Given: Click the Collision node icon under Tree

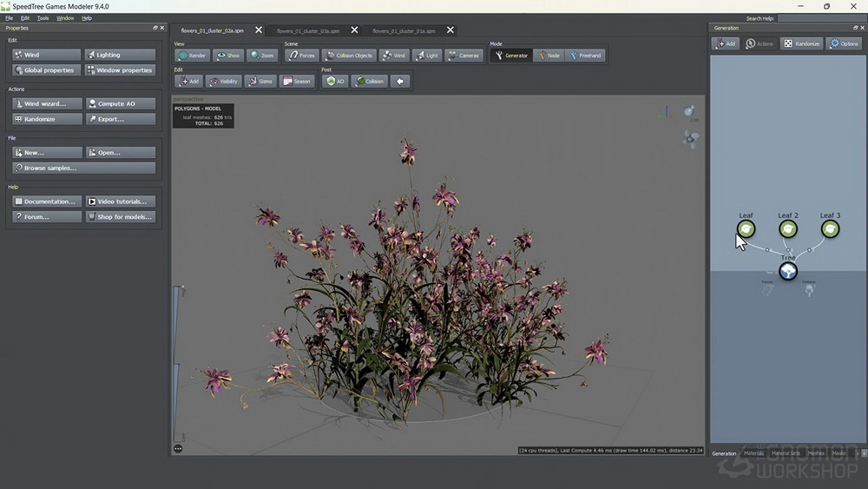Looking at the screenshot, I should (x=809, y=289).
